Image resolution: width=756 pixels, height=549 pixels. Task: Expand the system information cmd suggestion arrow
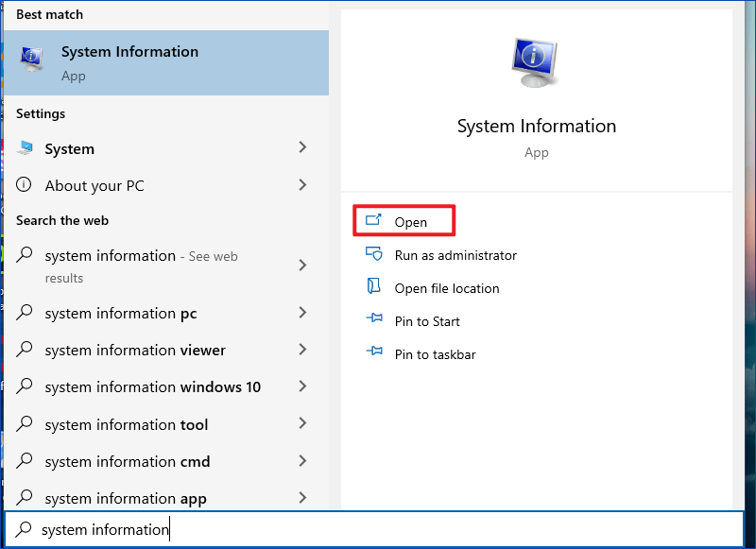(x=302, y=461)
